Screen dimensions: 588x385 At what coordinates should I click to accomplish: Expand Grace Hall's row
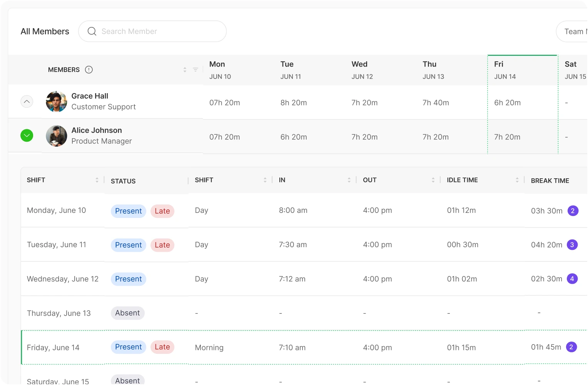click(27, 102)
